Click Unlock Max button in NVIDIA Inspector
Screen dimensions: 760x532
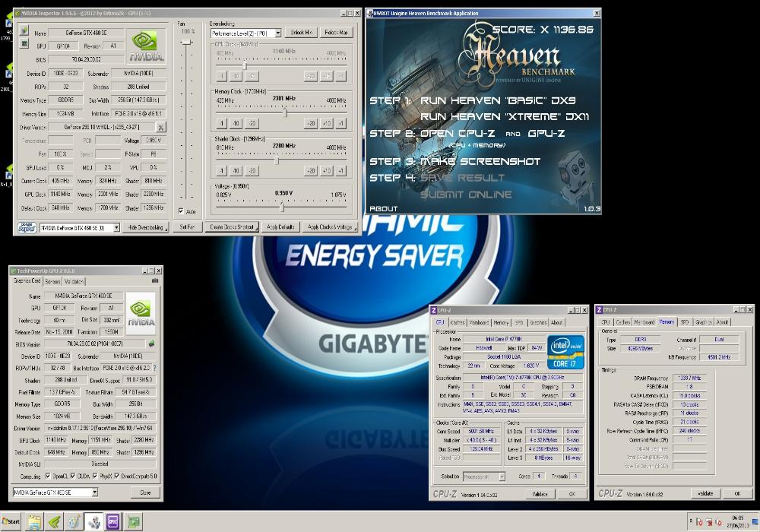click(337, 33)
